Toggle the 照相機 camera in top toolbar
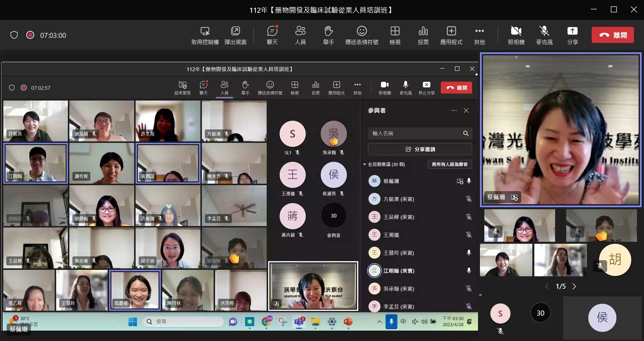This screenshot has width=644, height=341. [516, 35]
